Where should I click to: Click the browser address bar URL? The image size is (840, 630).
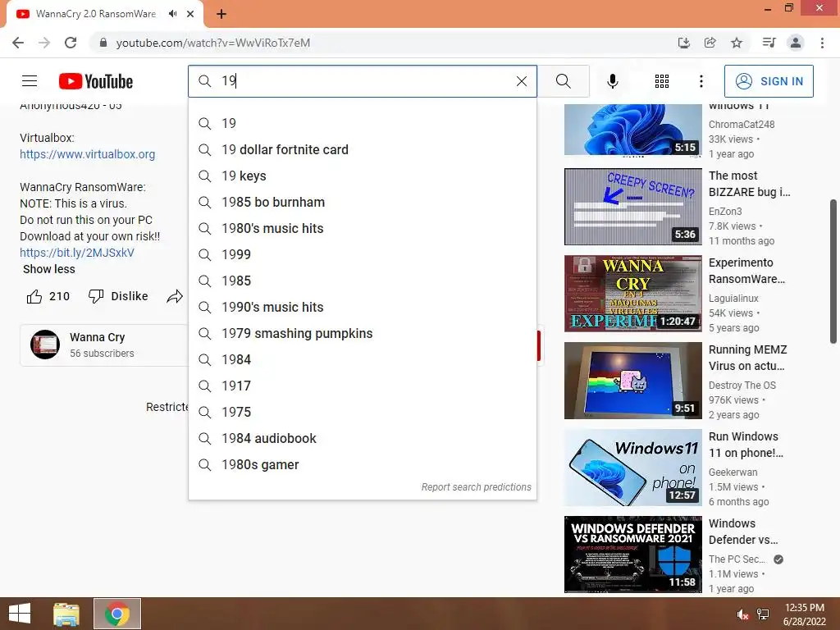point(213,43)
